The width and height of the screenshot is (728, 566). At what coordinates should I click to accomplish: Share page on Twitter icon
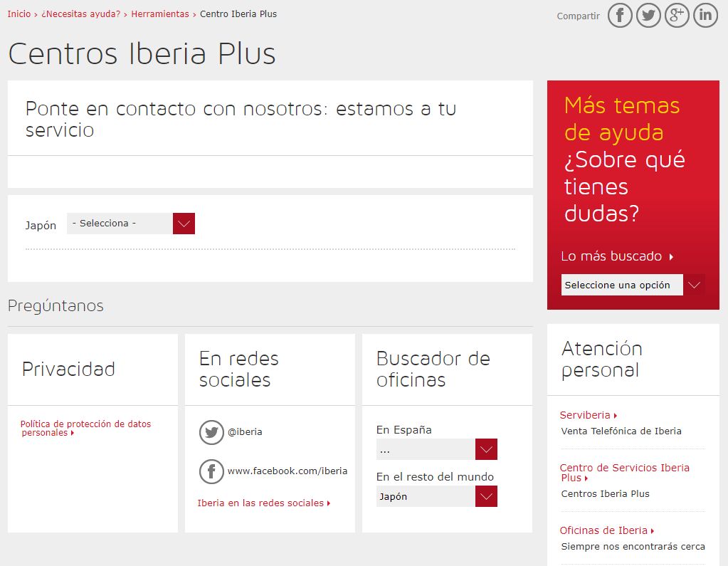point(648,16)
